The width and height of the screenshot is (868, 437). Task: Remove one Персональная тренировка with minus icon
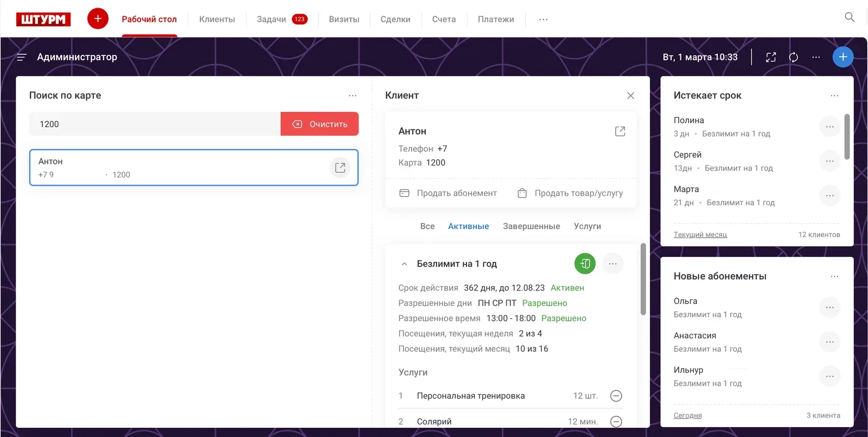[616, 396]
